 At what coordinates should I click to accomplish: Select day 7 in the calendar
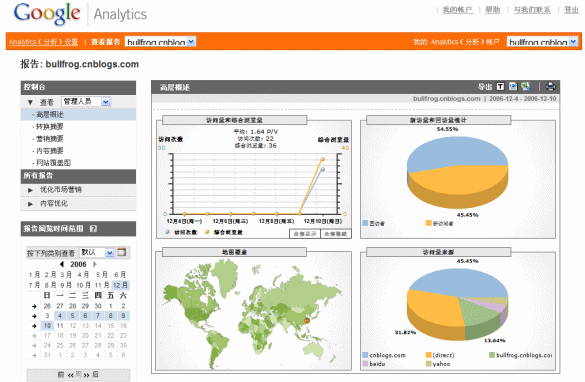tap(98, 316)
